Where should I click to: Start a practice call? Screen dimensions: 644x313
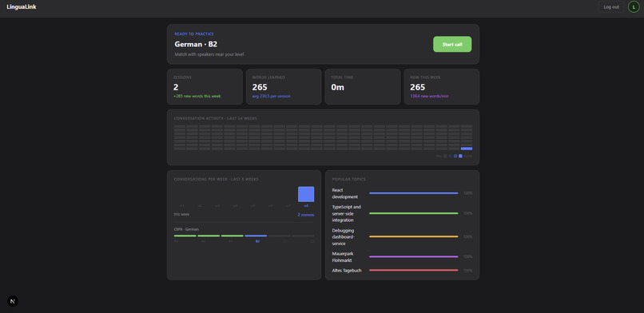tap(452, 44)
